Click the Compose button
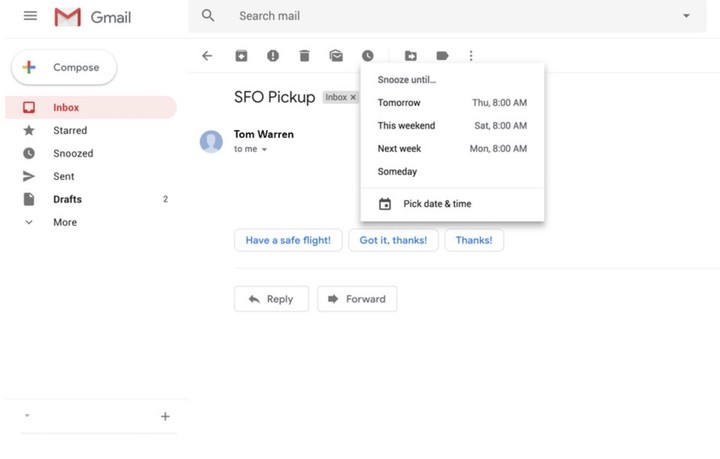720x459 pixels. pos(64,67)
